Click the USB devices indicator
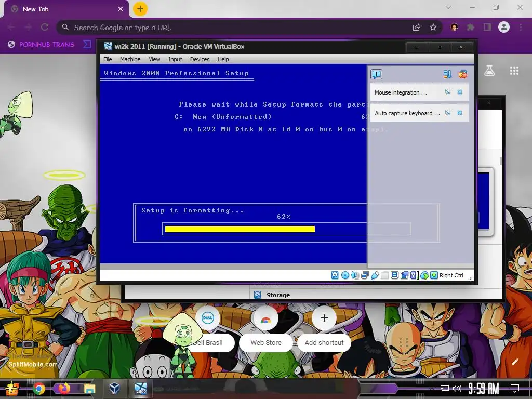Screen dimensions: 532x399 [375, 275]
